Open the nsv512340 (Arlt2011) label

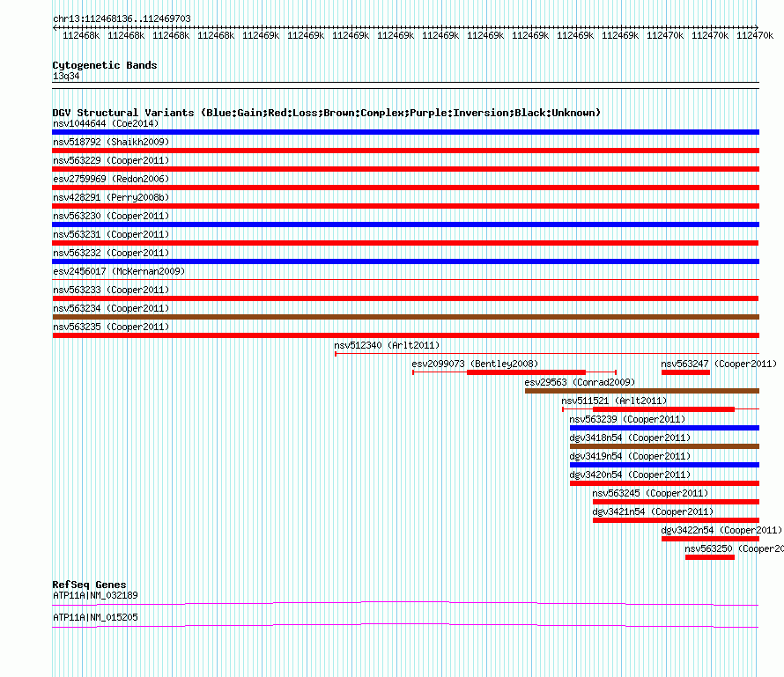point(387,345)
